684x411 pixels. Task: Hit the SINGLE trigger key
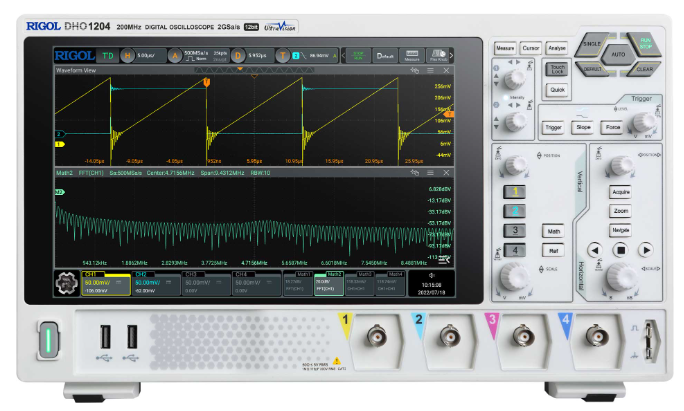(592, 44)
